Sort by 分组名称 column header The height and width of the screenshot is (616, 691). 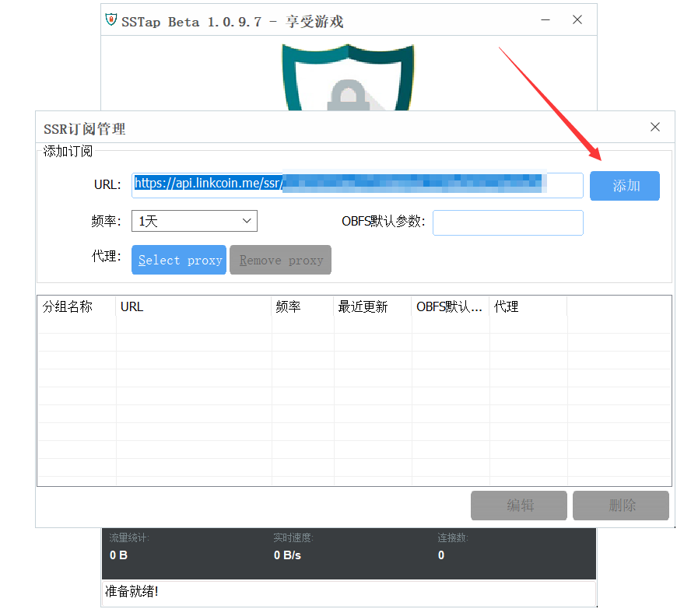tap(77, 306)
